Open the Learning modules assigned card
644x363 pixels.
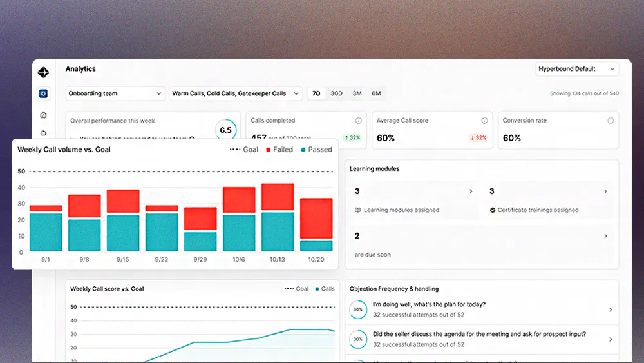point(414,201)
